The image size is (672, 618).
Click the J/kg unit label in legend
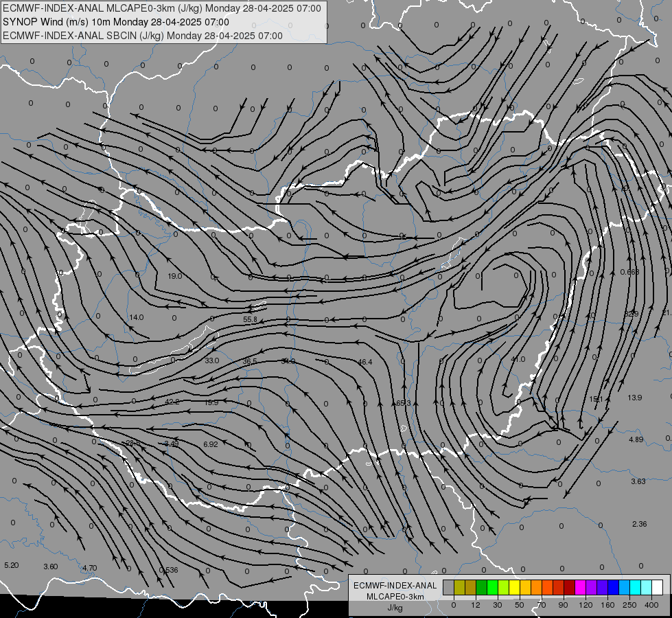pyautogui.click(x=395, y=608)
